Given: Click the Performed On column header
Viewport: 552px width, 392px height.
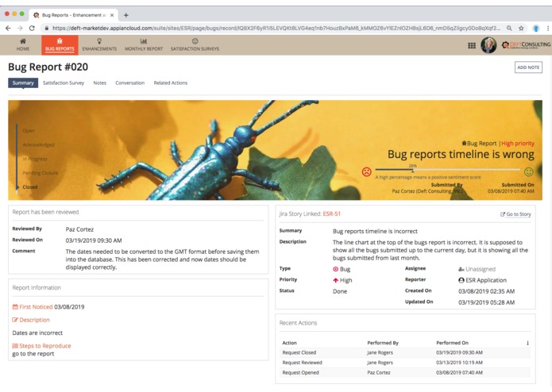Looking at the screenshot, I should coord(453,343).
